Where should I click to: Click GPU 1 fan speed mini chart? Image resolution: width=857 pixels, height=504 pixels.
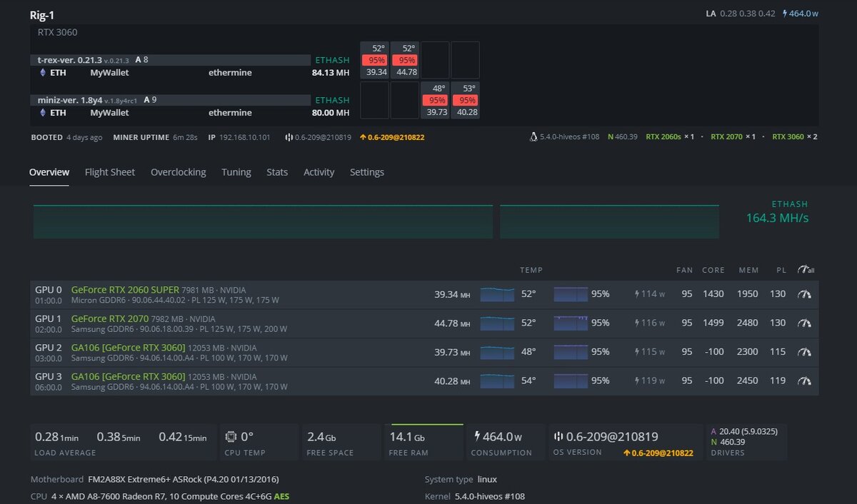pyautogui.click(x=571, y=323)
